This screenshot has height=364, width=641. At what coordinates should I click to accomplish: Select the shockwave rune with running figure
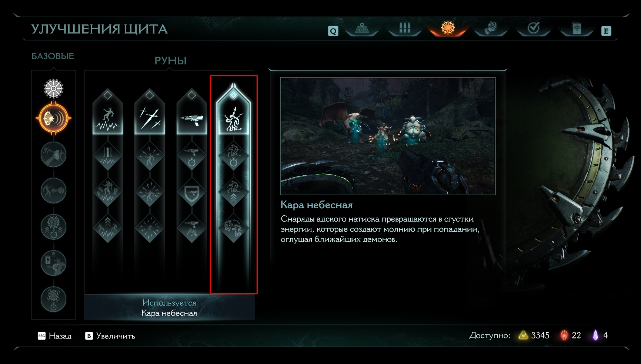coord(107,112)
